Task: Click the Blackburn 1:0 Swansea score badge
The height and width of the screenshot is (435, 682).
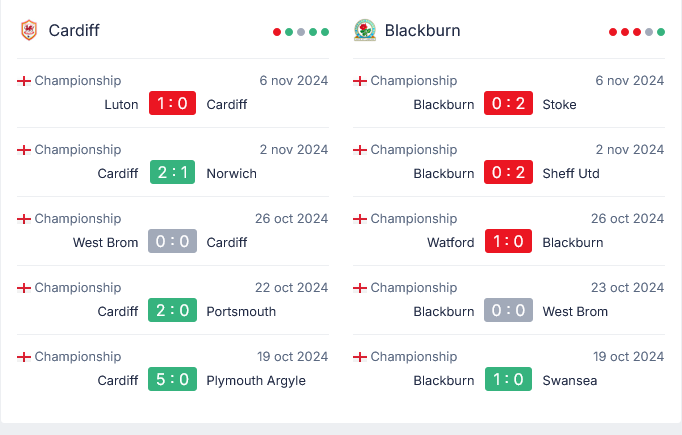Action: coord(508,380)
